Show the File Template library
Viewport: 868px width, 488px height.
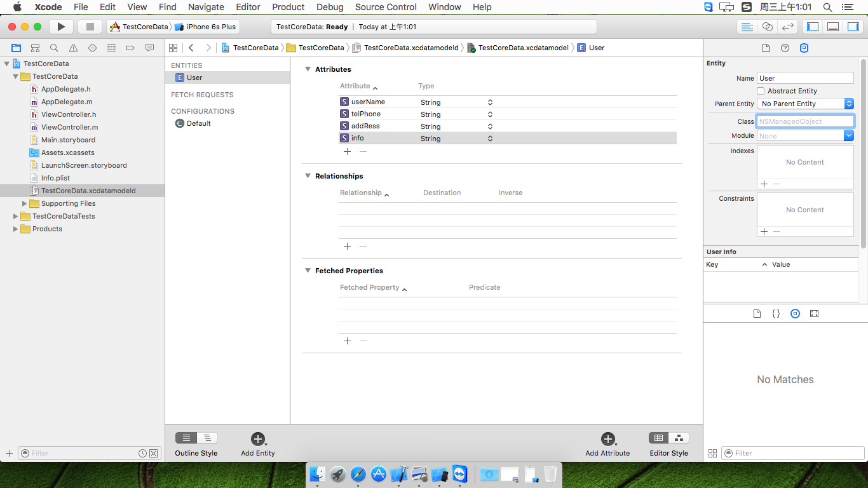(x=757, y=314)
